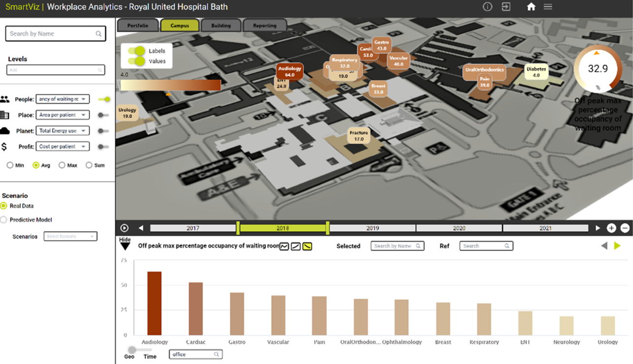Viewport: 633px width, 364px height.
Task: Click Hide to collapse the chart panel
Action: click(124, 243)
